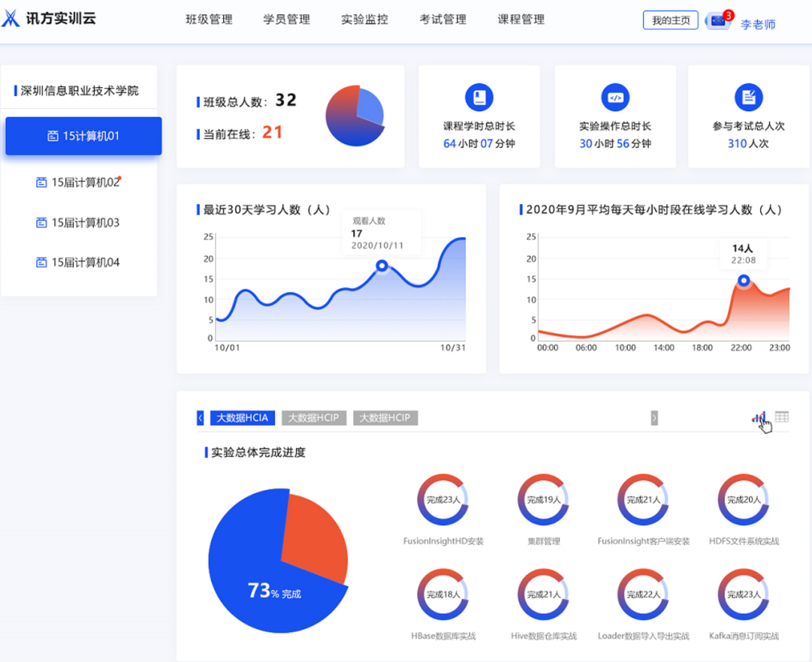Switch to table view of experiment progress
This screenshot has height=662, width=812.
[x=782, y=417]
